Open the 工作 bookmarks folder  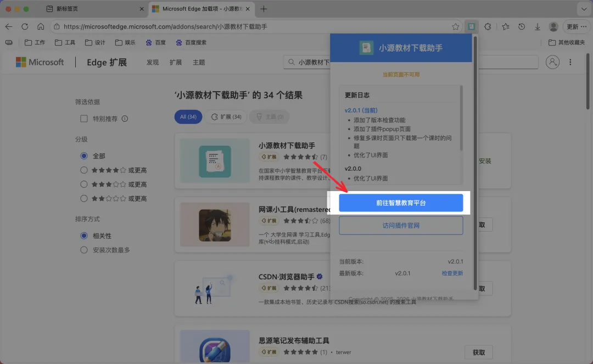point(35,42)
